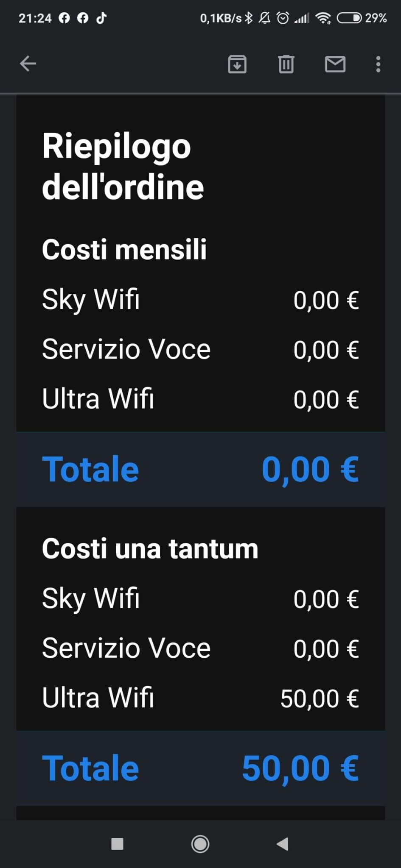The width and height of the screenshot is (401, 868).
Task: Tap the Android back navigation triangle
Action: pos(283,844)
